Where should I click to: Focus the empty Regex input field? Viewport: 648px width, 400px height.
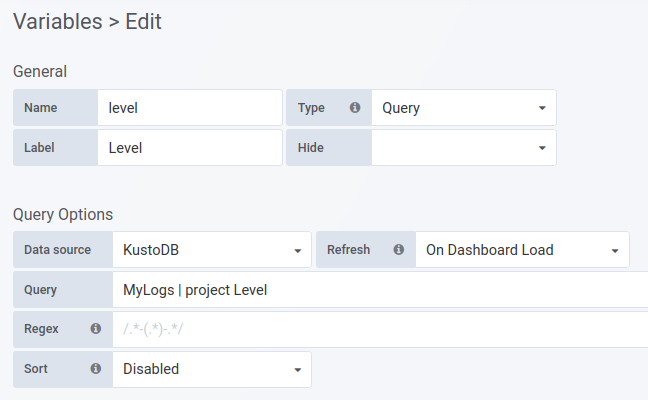point(380,328)
